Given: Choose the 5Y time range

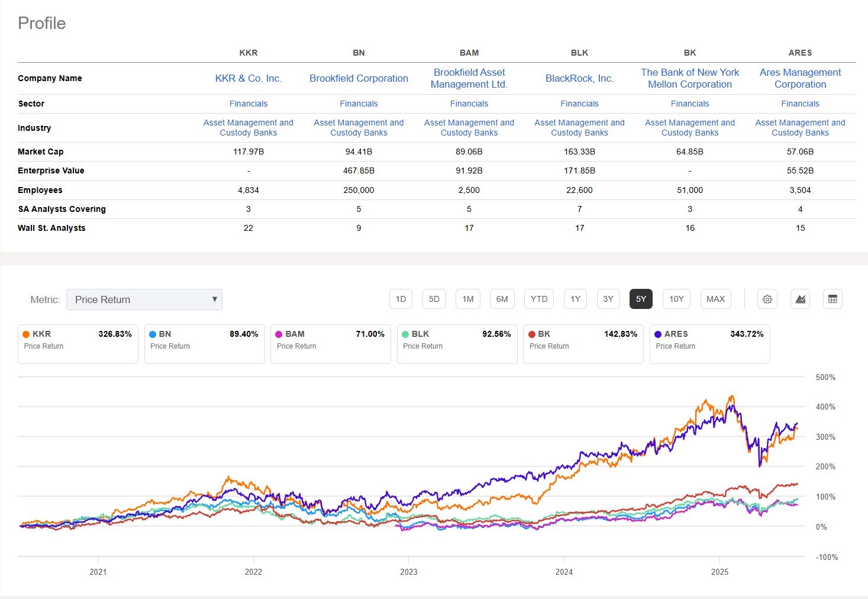Looking at the screenshot, I should click(641, 299).
